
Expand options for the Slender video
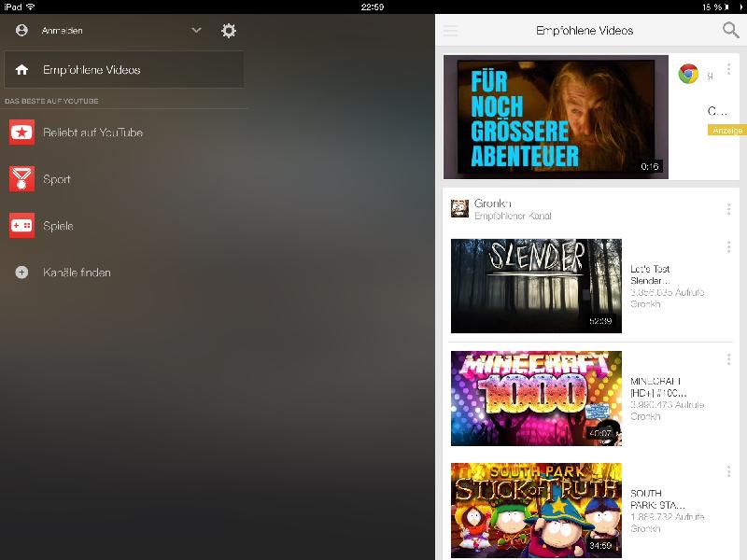coord(728,247)
